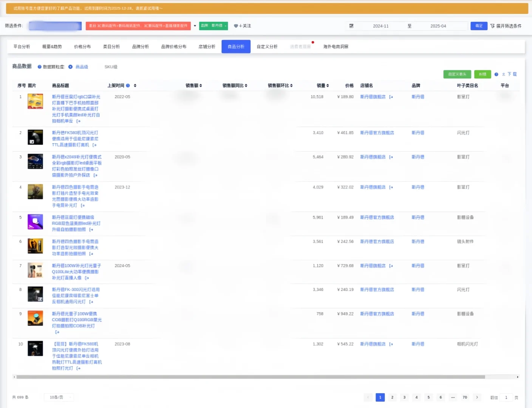The width and height of the screenshot is (532, 408).
Task: Click the next page arrow in pagination
Action: point(477,397)
